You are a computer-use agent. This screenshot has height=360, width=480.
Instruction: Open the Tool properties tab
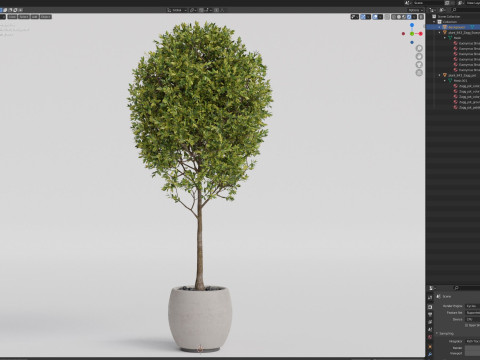pyautogui.click(x=430, y=298)
